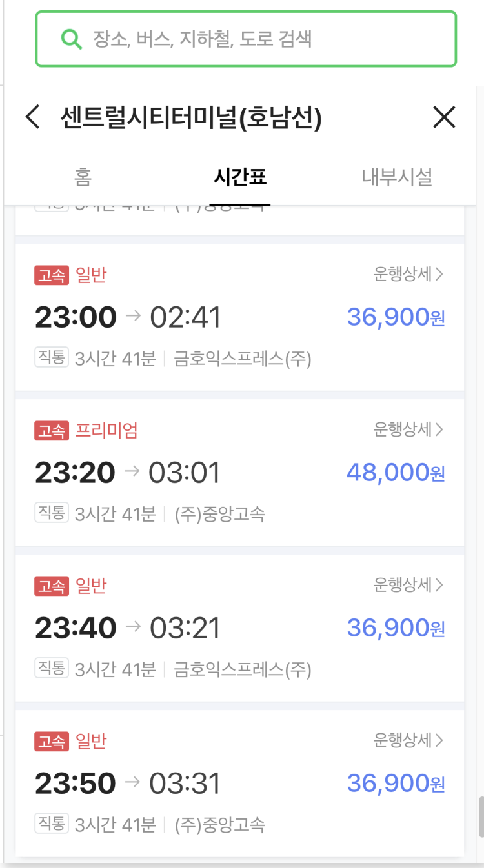
Task: Show 운행상세 for the 23:40 departure
Action: click(x=408, y=585)
